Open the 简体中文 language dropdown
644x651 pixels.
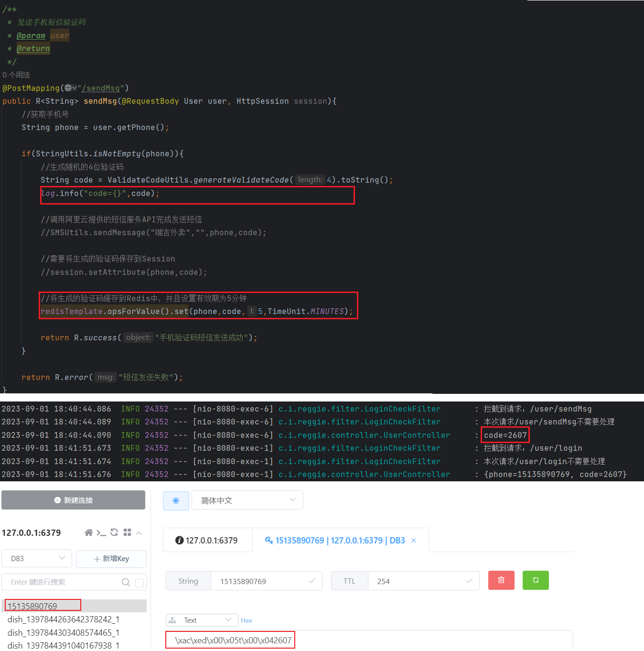click(x=247, y=500)
